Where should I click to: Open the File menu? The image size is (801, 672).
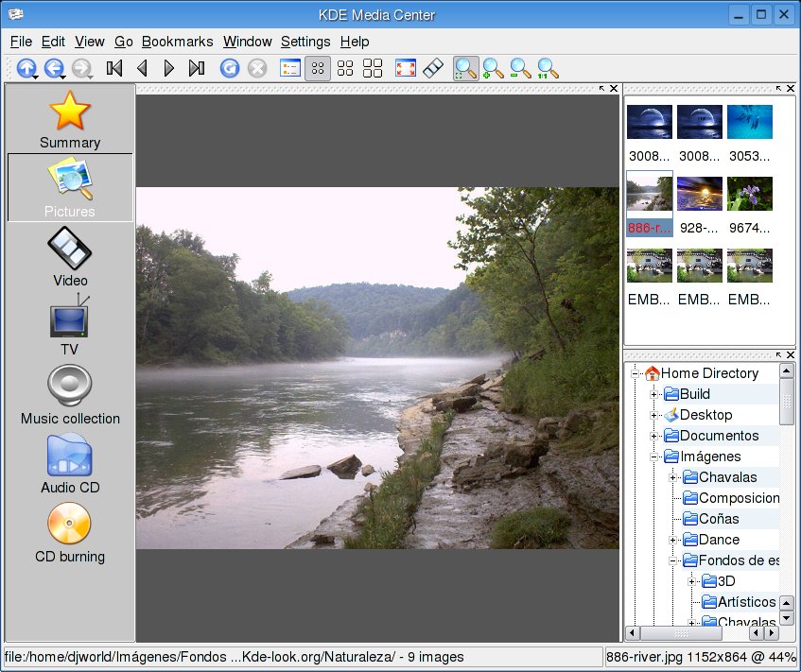tap(21, 42)
